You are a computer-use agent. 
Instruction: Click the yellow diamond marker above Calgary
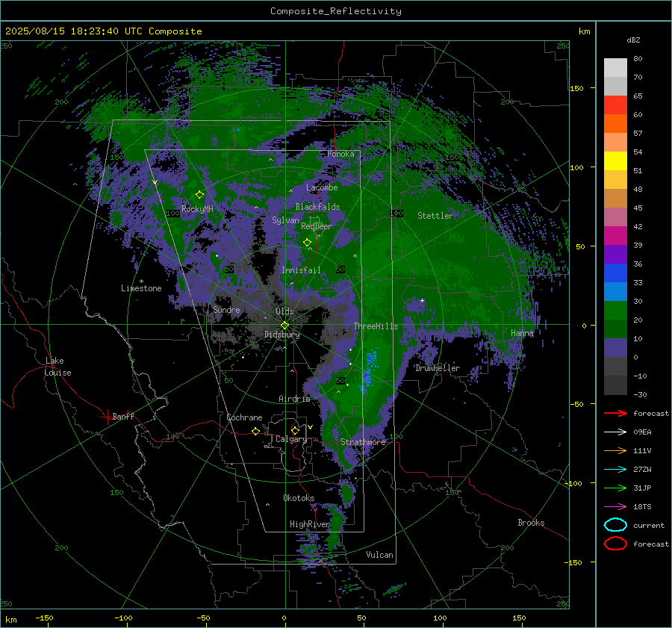point(295,430)
